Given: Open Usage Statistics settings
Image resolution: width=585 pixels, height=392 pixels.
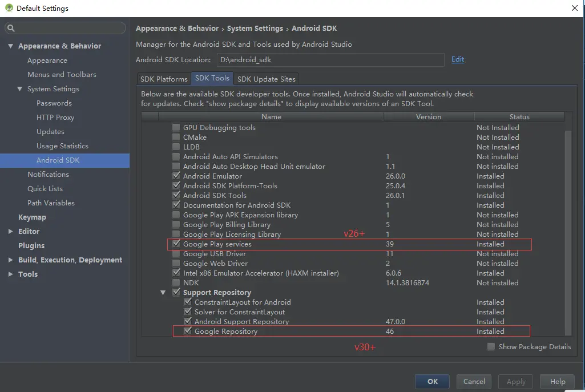Looking at the screenshot, I should point(62,146).
